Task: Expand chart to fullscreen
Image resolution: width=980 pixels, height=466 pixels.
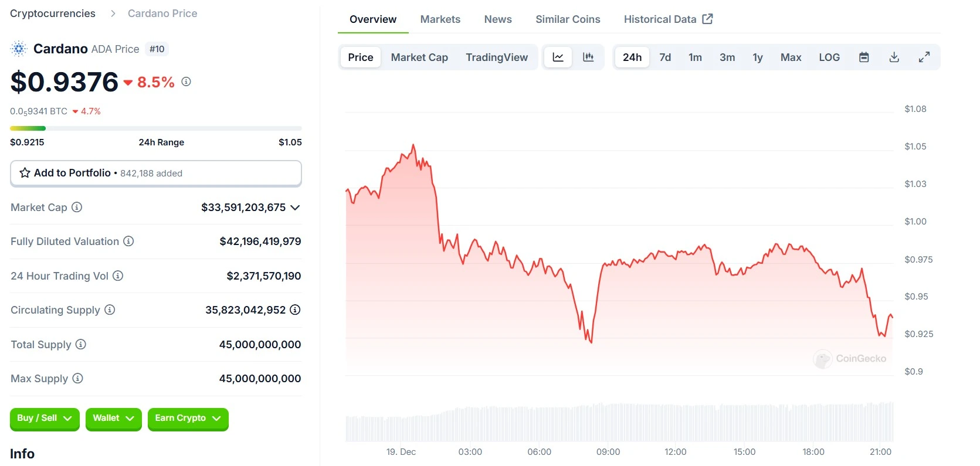Action: (x=924, y=57)
